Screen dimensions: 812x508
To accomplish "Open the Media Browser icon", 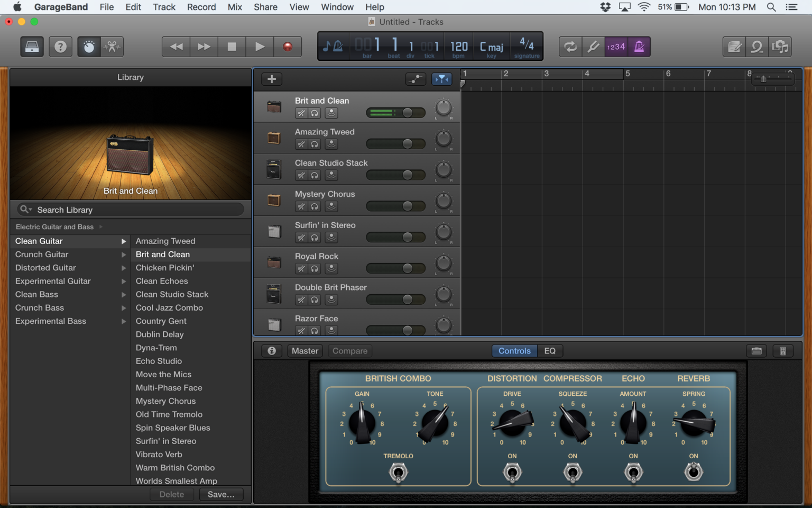I will 780,47.
